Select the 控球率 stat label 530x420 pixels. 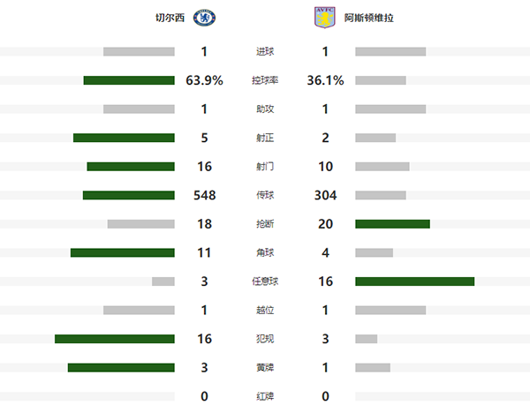tap(265, 80)
